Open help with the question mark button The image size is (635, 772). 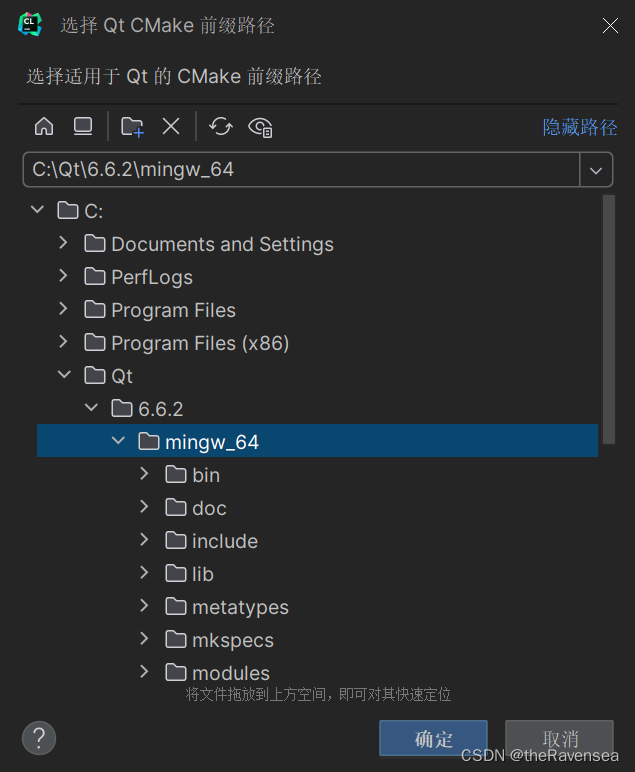pyautogui.click(x=39, y=738)
